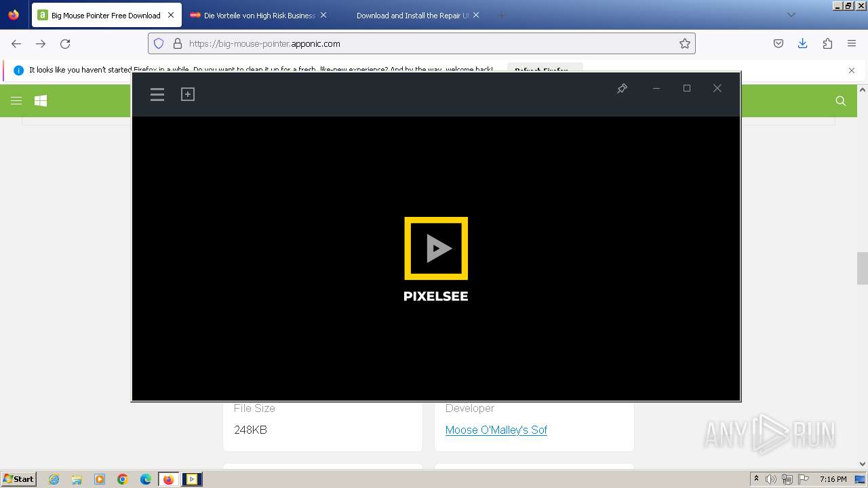
Task: Click the 7:16 PM taskbar clock
Action: click(833, 479)
